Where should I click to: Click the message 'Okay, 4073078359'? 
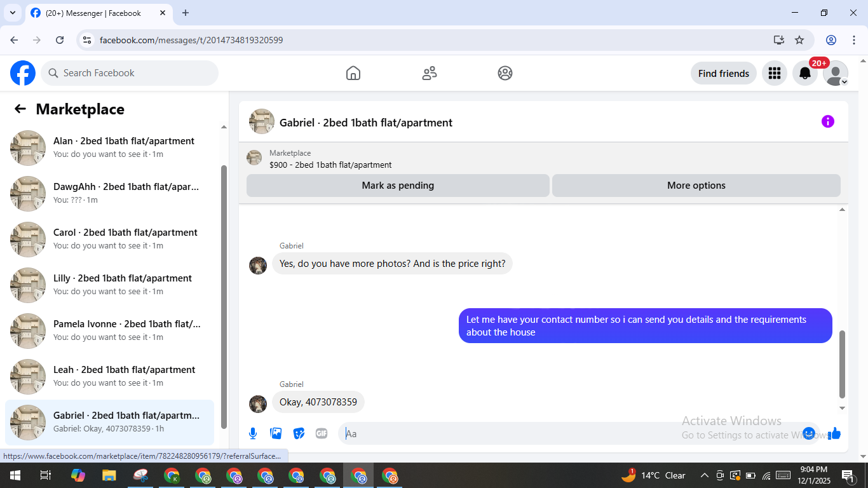pos(318,402)
